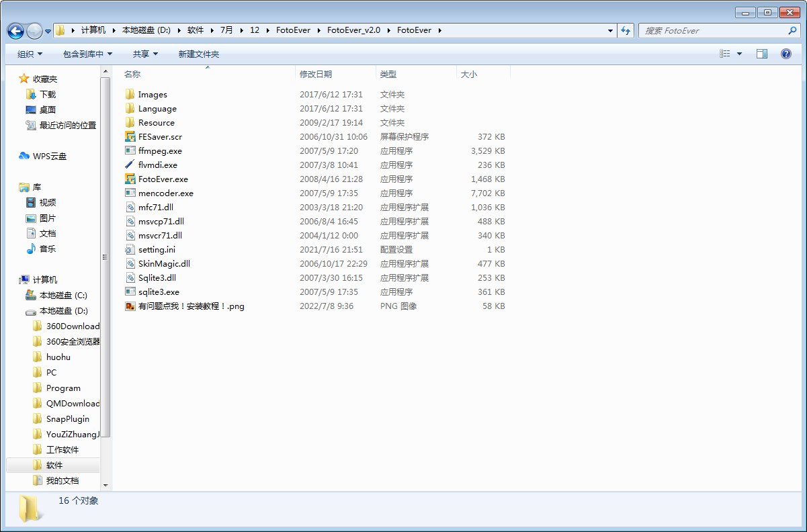Viewport: 807px width, 532px height.
Task: Sort by the 名称 column header
Action: click(132, 74)
